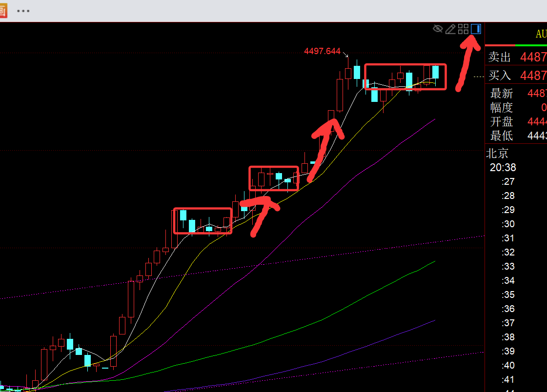Click the orange app logo icon
The height and width of the screenshot is (392, 547).
pos(3,11)
